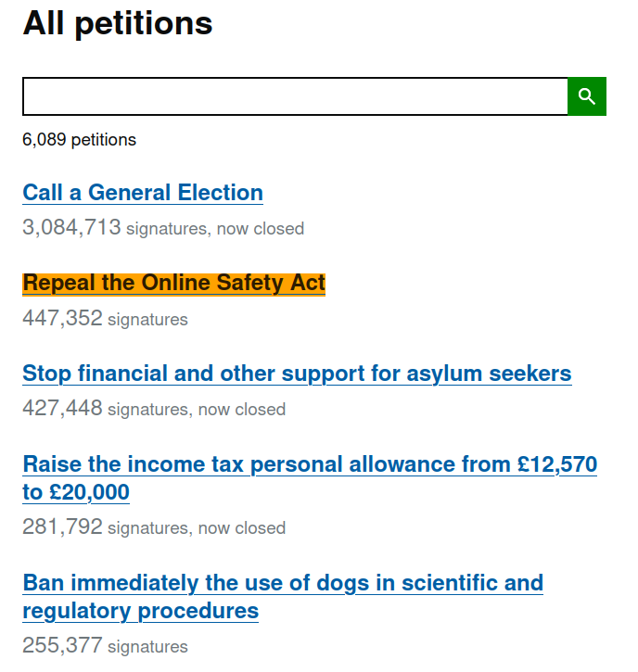638x672 pixels.
Task: Click the 6,089 petitions count text
Action: point(80,140)
